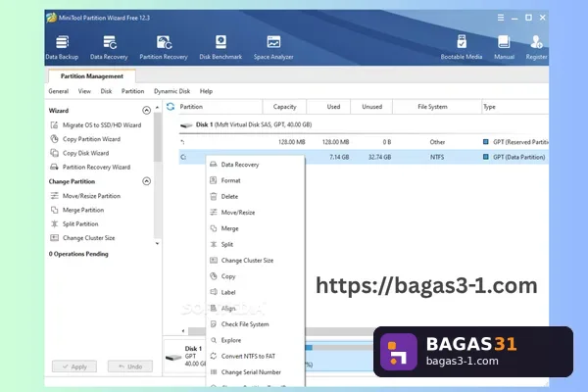Sort by the Capacity column header
Screen dimensions: 588x392
pyautogui.click(x=284, y=107)
